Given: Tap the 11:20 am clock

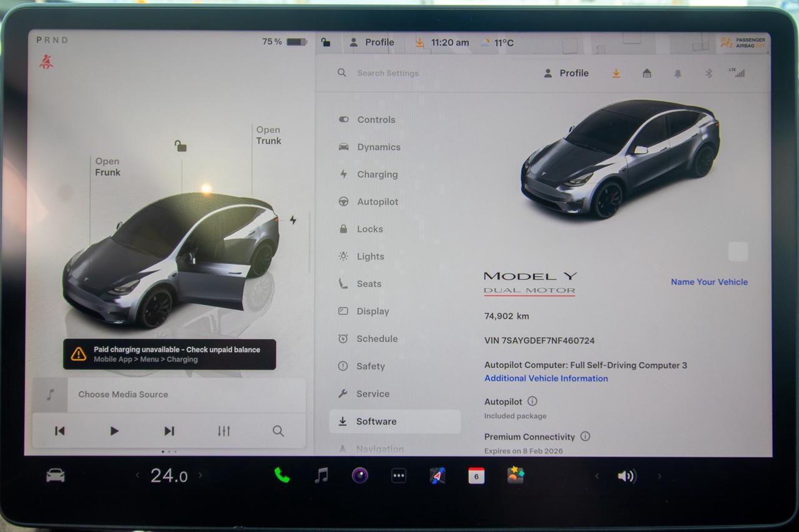Looking at the screenshot, I should pyautogui.click(x=450, y=42).
